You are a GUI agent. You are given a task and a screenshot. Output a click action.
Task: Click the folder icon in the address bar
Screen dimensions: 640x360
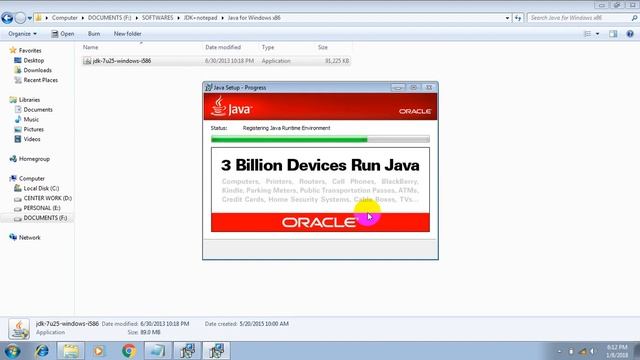tap(38, 18)
